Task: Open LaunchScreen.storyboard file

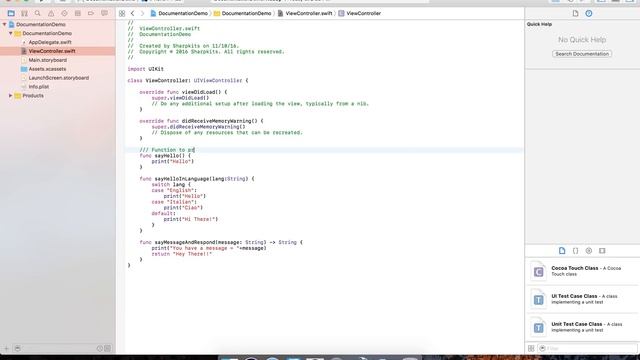Action: [58, 78]
